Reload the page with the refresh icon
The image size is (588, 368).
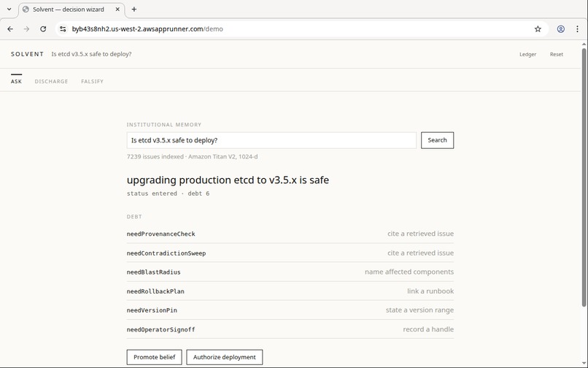click(43, 29)
